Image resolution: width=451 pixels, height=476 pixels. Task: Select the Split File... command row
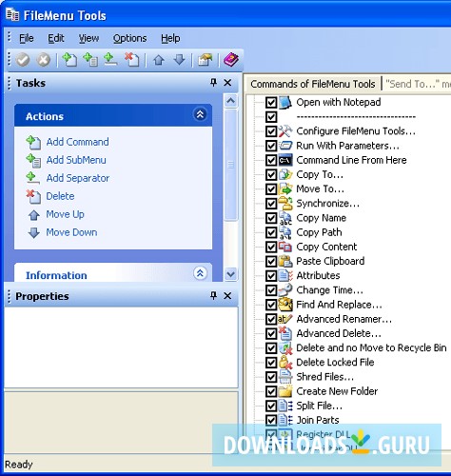(319, 406)
